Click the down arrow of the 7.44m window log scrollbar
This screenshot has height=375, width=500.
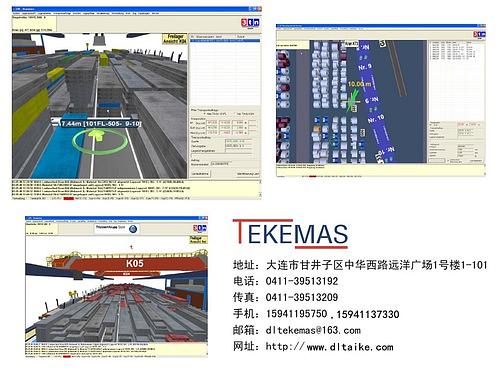pyautogui.click(x=260, y=195)
